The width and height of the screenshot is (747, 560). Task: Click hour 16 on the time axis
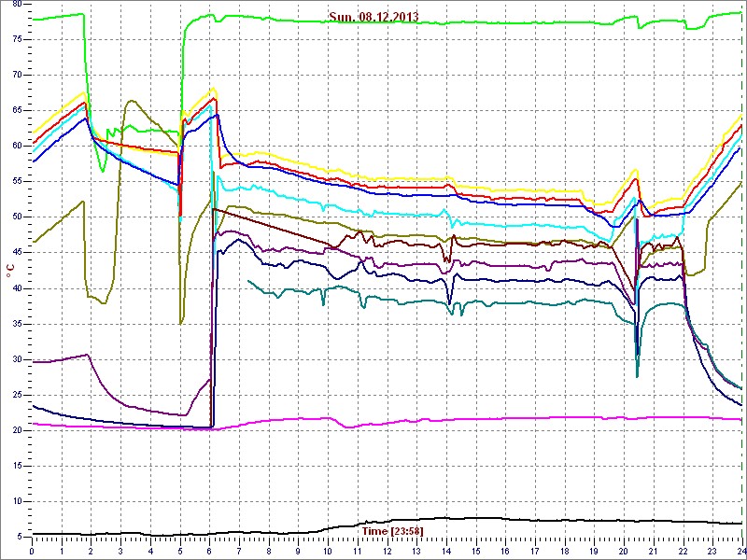tap(506, 550)
